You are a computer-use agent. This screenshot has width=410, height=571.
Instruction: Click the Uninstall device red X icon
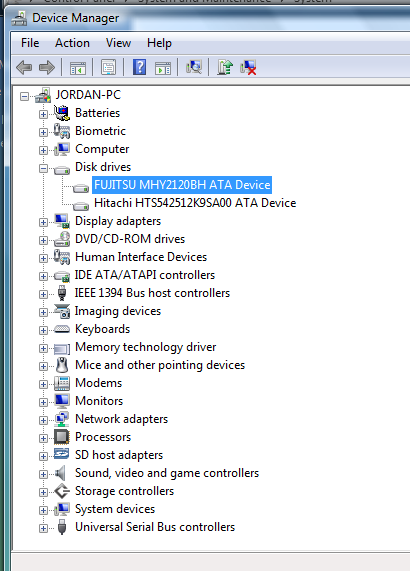tap(248, 67)
